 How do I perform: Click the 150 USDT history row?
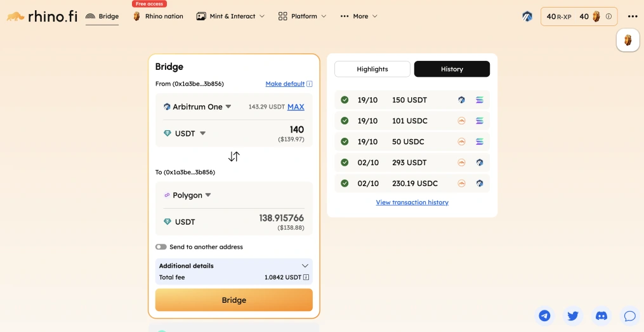(x=412, y=100)
